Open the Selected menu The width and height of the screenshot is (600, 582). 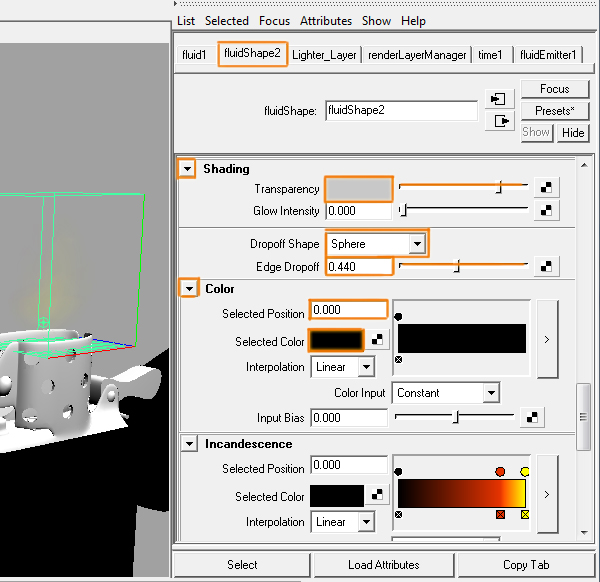pyautogui.click(x=227, y=21)
